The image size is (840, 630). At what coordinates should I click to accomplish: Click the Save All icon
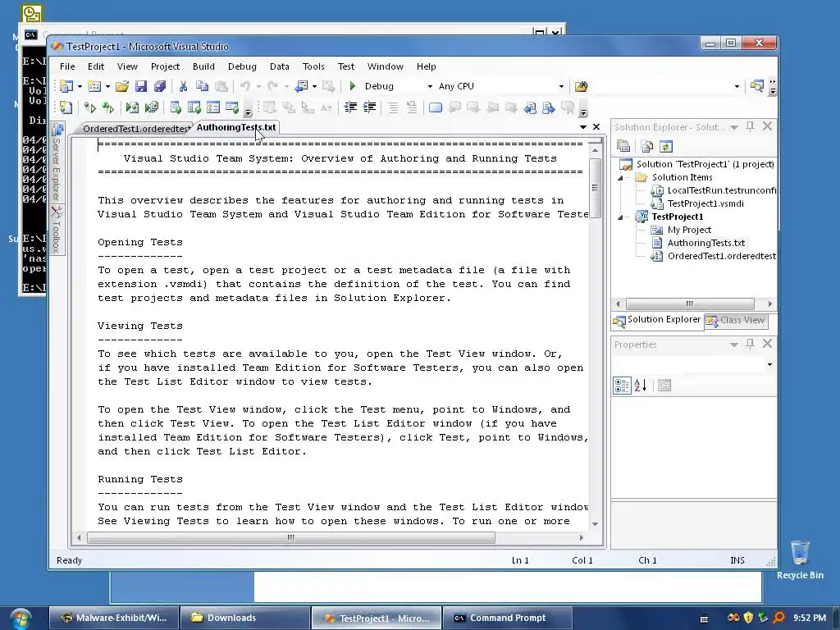pos(160,86)
